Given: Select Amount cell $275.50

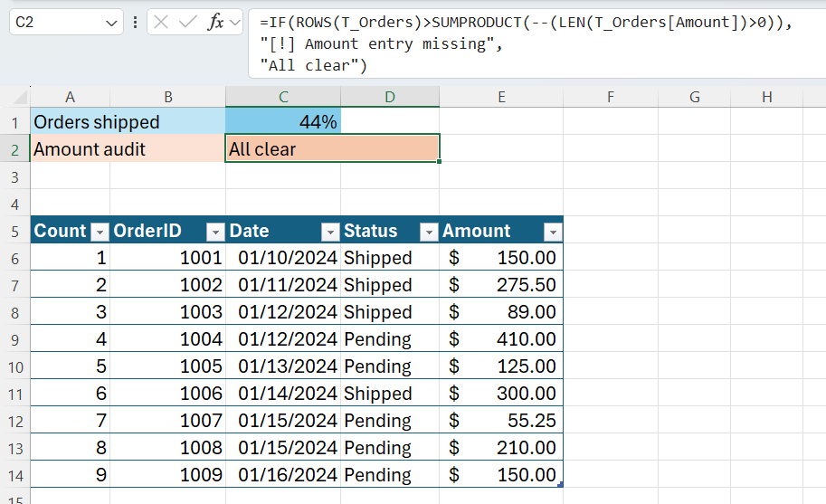Looking at the screenshot, I should click(501, 285).
